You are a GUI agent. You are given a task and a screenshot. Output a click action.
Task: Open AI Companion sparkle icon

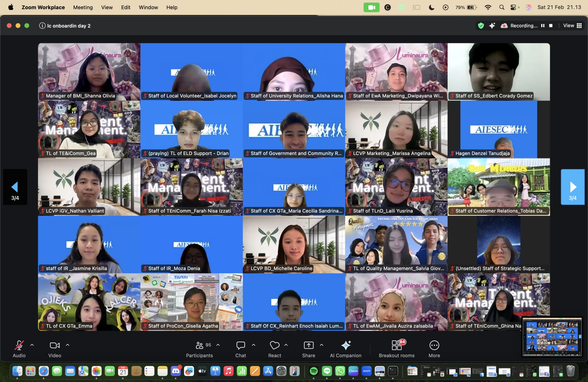tap(346, 345)
